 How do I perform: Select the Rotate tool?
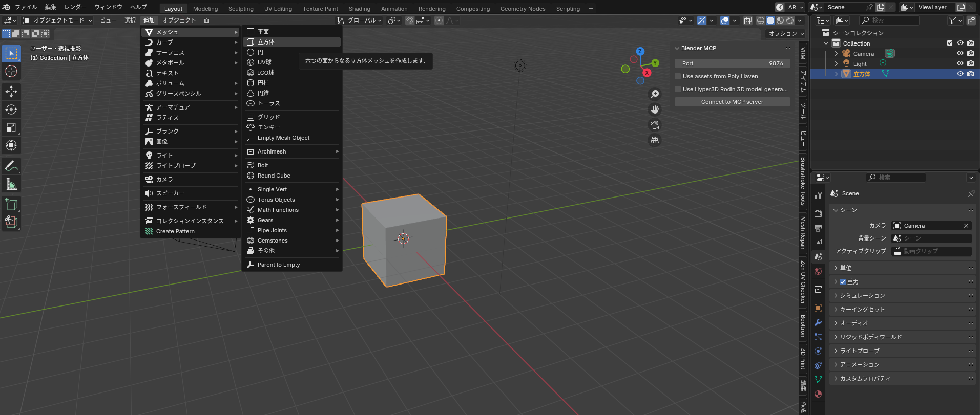tap(11, 110)
